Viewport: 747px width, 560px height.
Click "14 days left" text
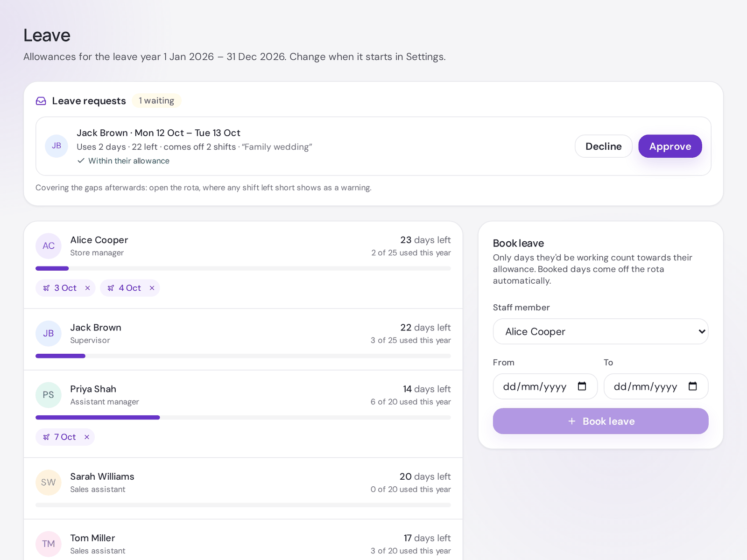tap(427, 389)
